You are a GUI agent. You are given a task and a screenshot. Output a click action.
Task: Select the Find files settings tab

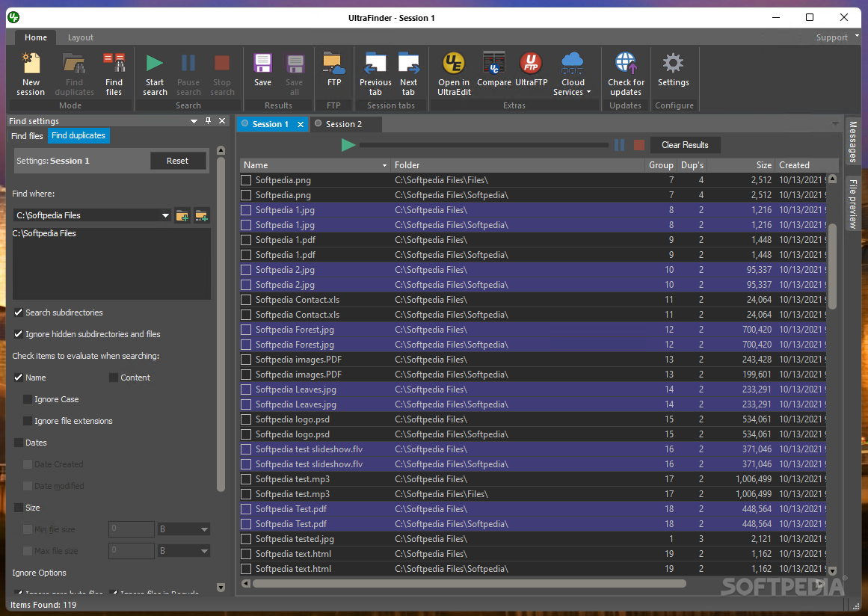pos(27,135)
